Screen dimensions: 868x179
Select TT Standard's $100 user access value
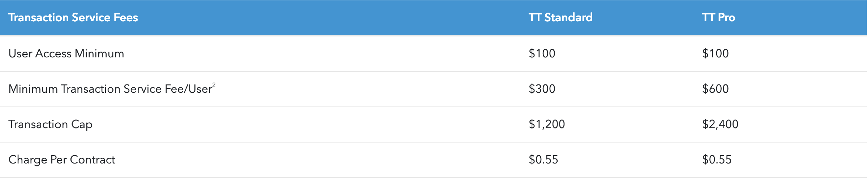click(x=542, y=54)
